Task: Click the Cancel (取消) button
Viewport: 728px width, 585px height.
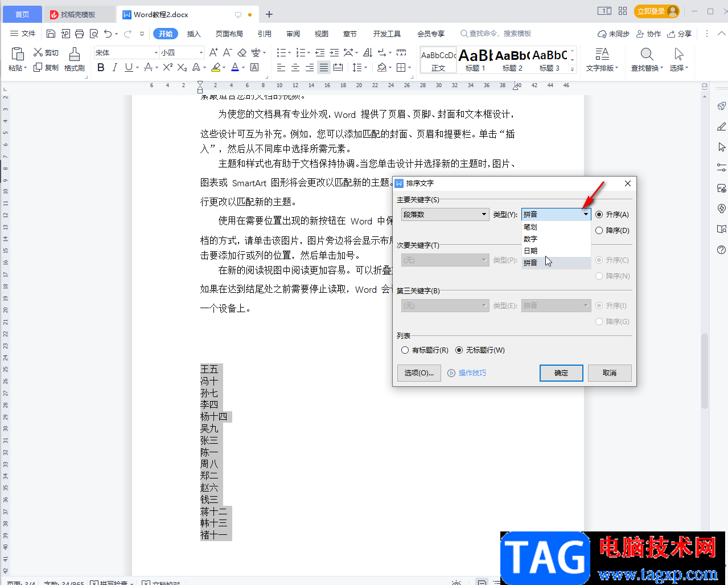Action: tap(610, 373)
